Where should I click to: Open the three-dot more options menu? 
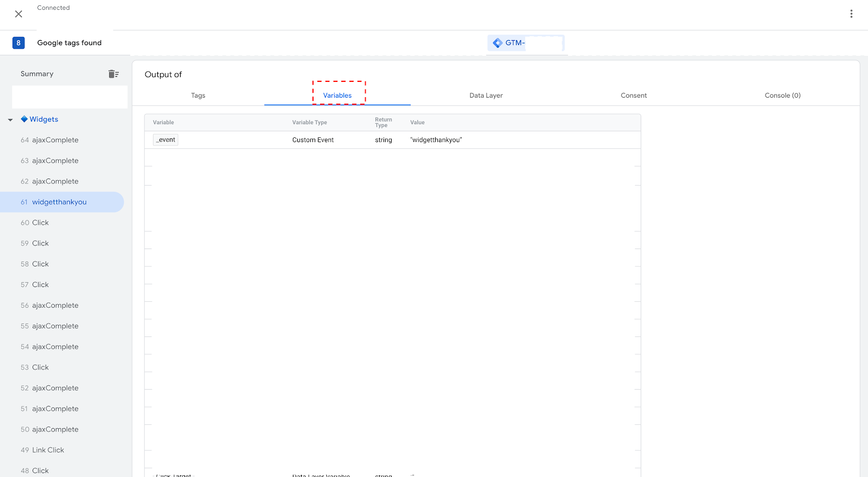pyautogui.click(x=851, y=14)
